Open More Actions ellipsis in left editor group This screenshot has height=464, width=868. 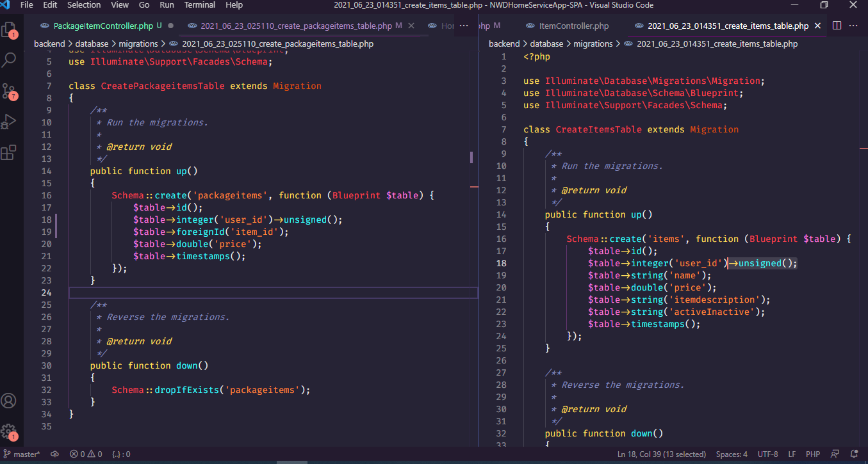click(465, 26)
